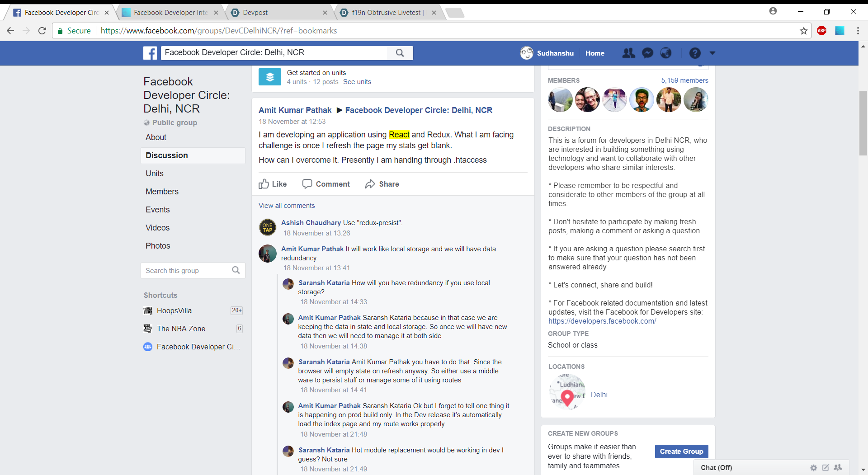Click the Secure site info padlock
The image size is (868, 475).
pos(60,31)
